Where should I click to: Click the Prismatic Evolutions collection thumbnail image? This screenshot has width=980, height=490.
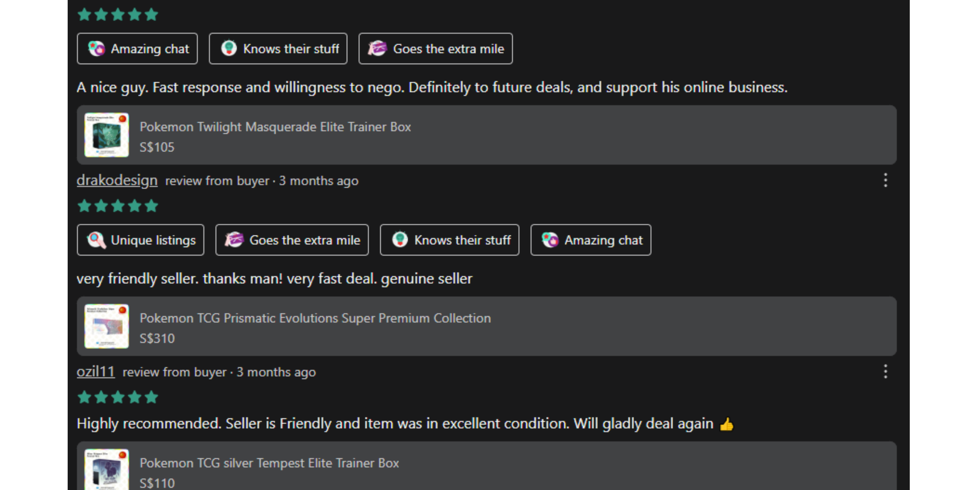107,326
